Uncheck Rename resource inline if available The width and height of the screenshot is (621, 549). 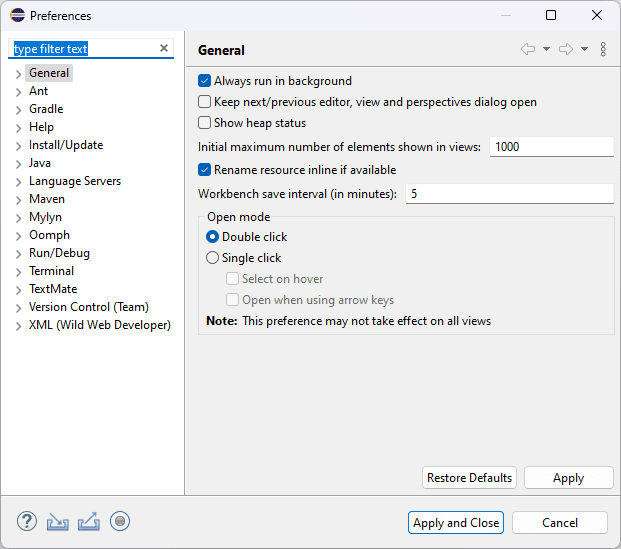204,170
